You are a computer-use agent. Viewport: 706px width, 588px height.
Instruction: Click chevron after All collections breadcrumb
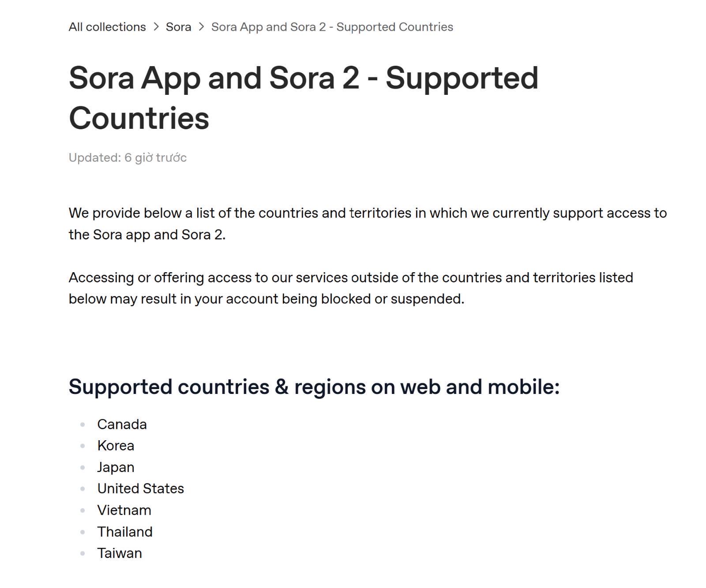[x=156, y=27]
